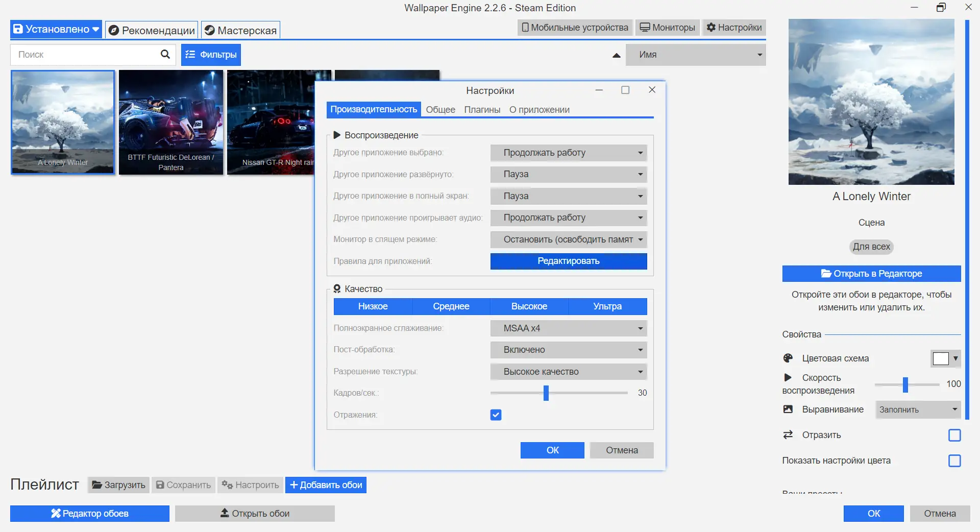
Task: Switch to the Плагины tab
Action: (x=482, y=110)
